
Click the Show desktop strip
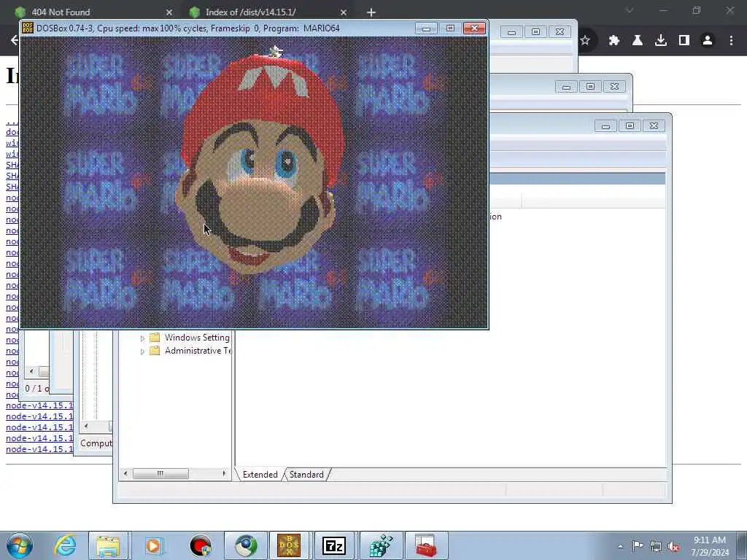pos(743,545)
